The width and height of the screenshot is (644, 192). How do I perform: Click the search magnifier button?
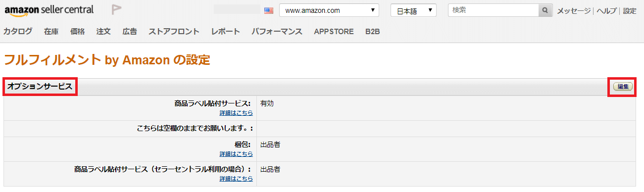pos(545,10)
